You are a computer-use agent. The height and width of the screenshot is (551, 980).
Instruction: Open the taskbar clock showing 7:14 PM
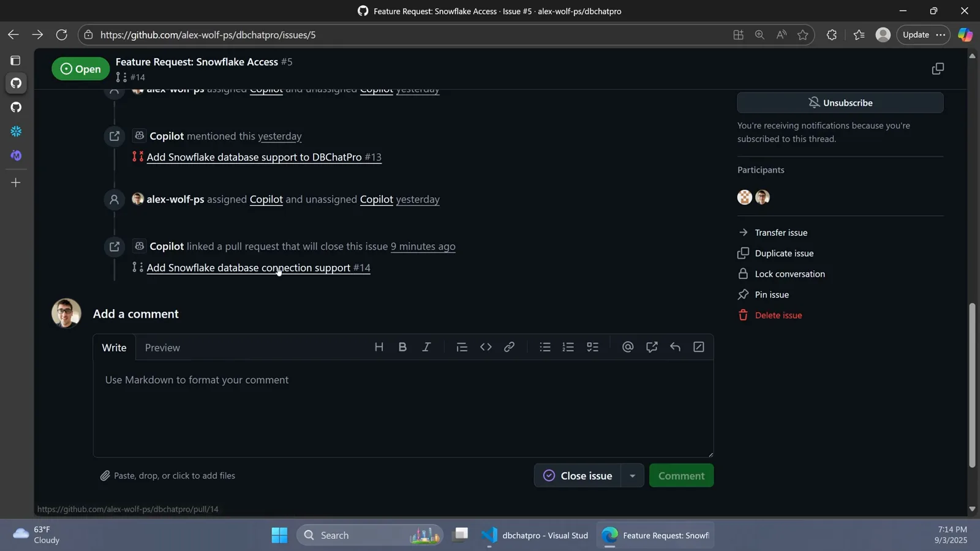tap(951, 535)
